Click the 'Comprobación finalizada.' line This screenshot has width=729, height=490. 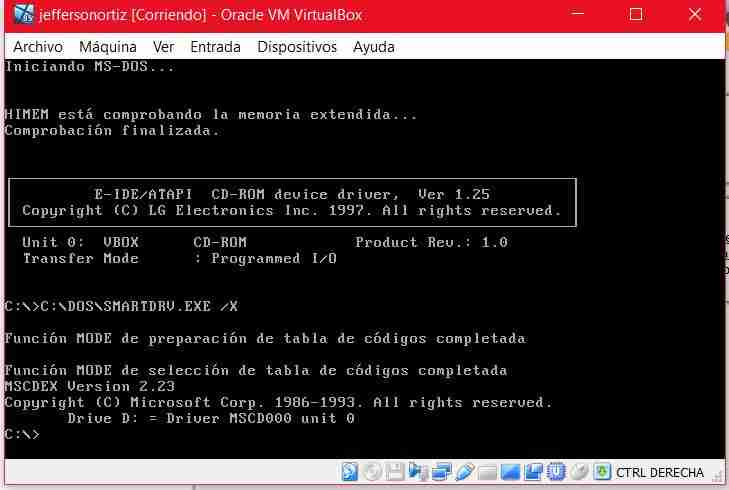click(112, 131)
